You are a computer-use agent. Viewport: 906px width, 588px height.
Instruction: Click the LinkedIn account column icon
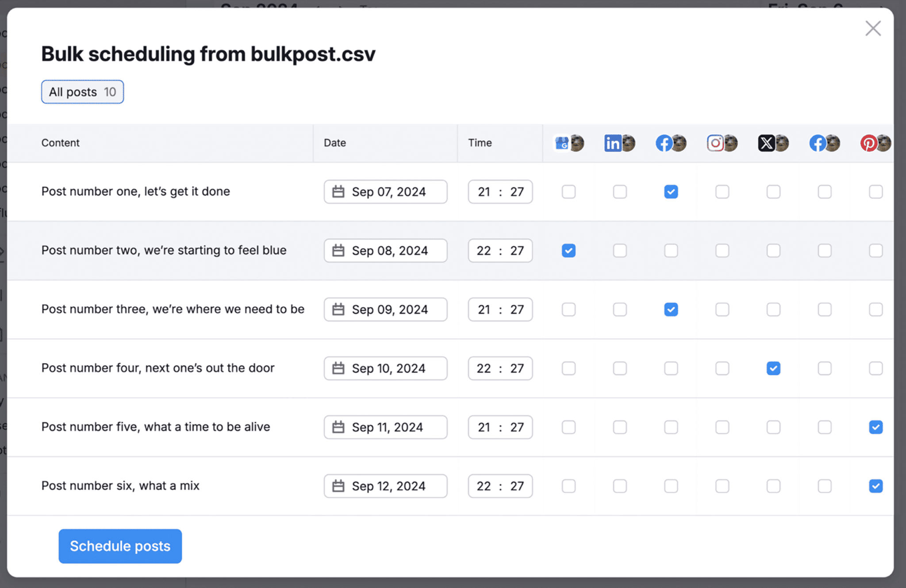620,143
